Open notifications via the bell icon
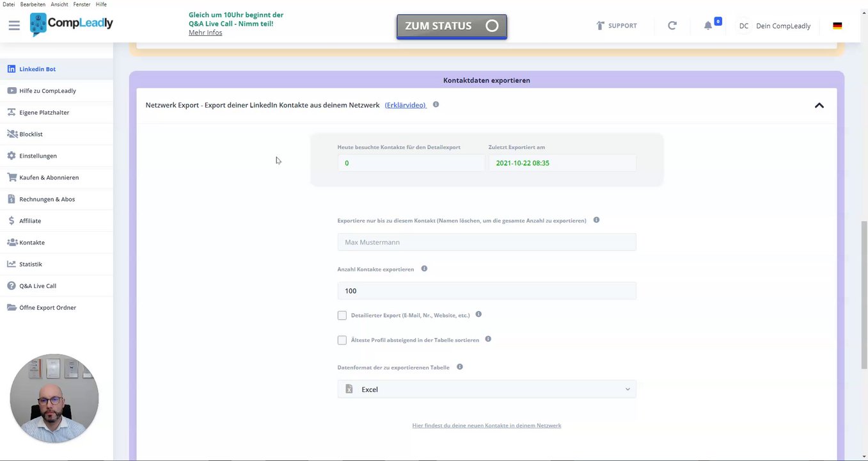Screen dimensions: 868x461 (708, 26)
